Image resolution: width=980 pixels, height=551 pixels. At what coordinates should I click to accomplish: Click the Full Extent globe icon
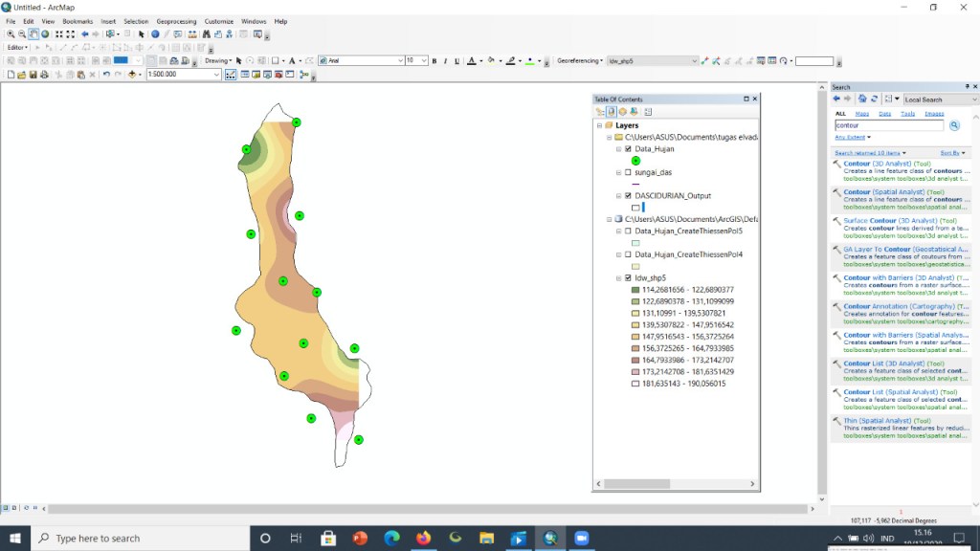coord(45,34)
